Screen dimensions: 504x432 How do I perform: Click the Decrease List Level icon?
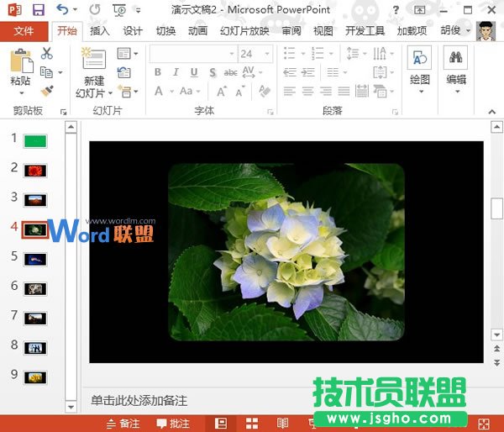point(290,72)
